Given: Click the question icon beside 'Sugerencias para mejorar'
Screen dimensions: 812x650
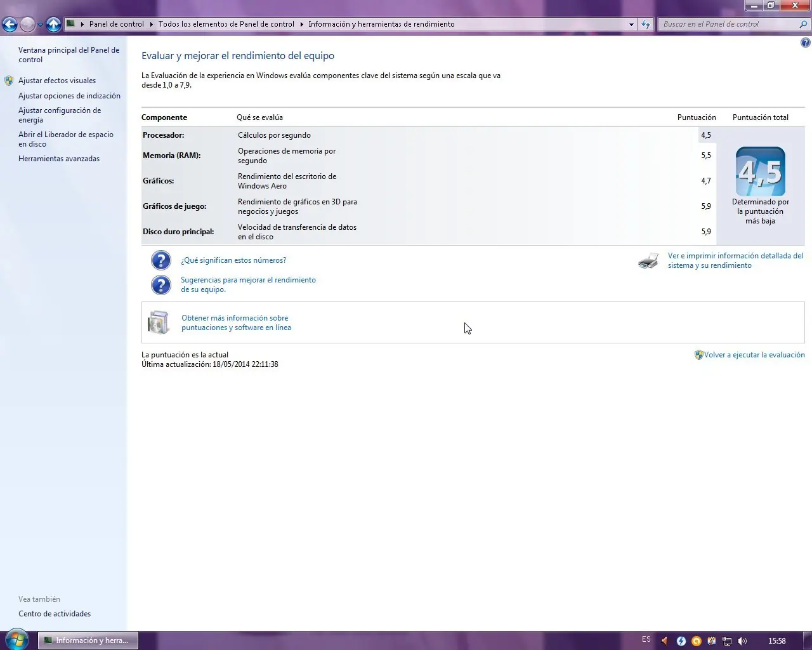Looking at the screenshot, I should (161, 285).
